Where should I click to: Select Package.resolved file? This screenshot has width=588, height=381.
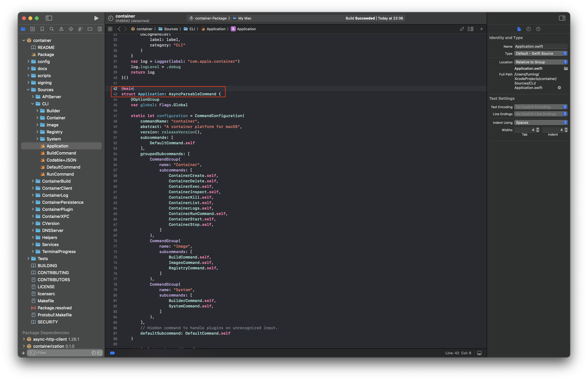[x=55, y=308]
